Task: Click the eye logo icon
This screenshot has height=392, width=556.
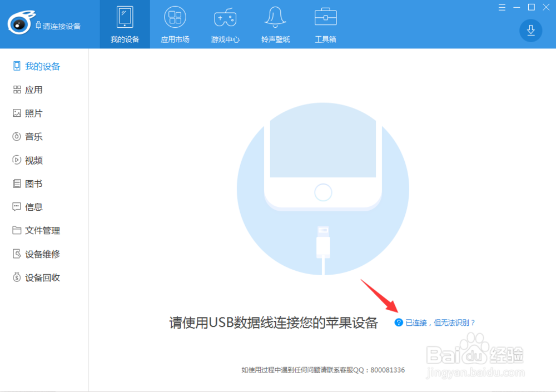Action: click(x=21, y=22)
